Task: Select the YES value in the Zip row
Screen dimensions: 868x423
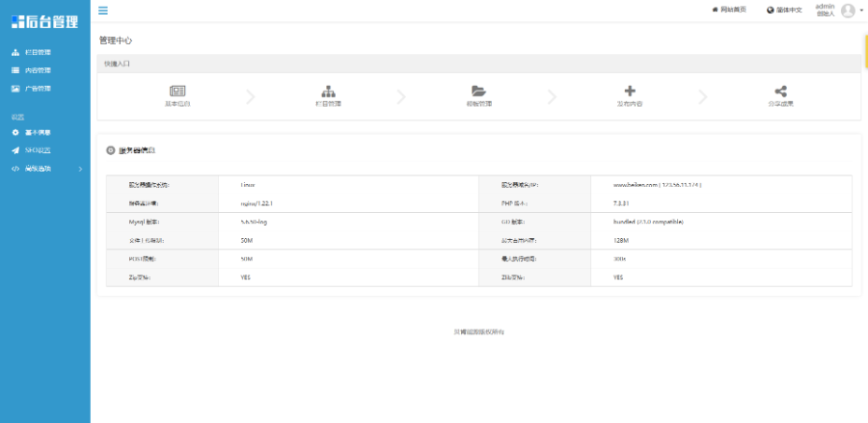Action: click(x=245, y=278)
